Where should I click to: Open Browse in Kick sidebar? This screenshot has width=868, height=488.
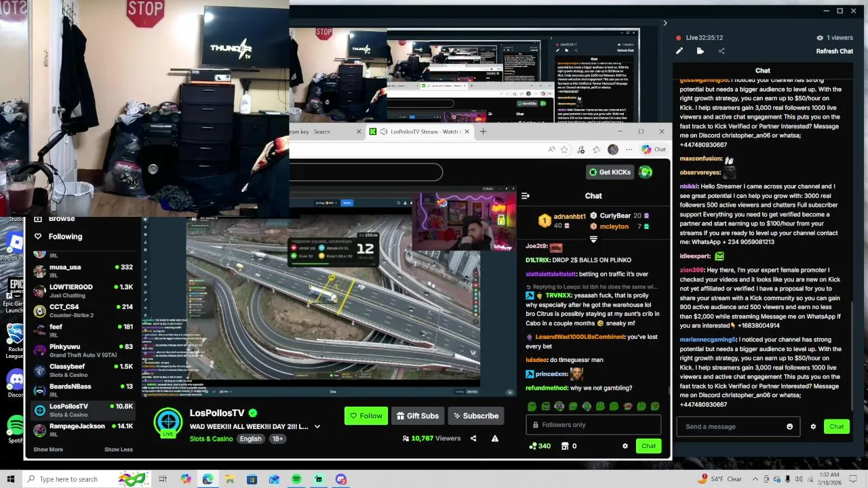click(62, 219)
